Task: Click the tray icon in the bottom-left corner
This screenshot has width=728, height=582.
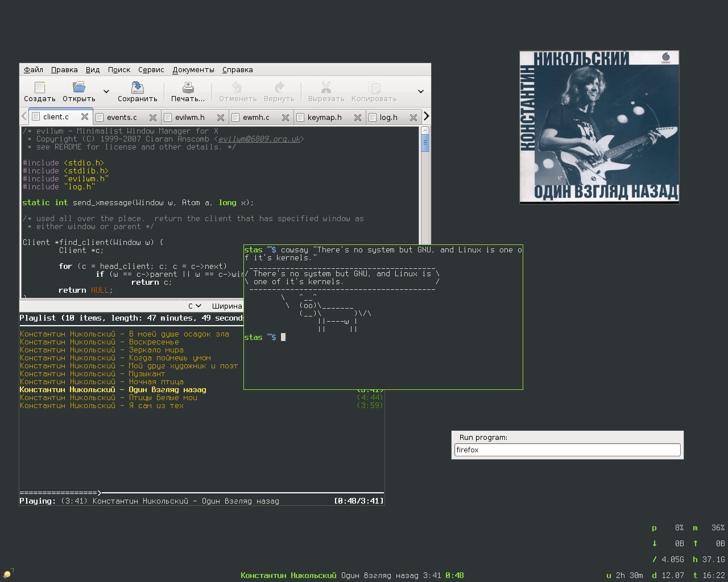Action: [x=7, y=574]
